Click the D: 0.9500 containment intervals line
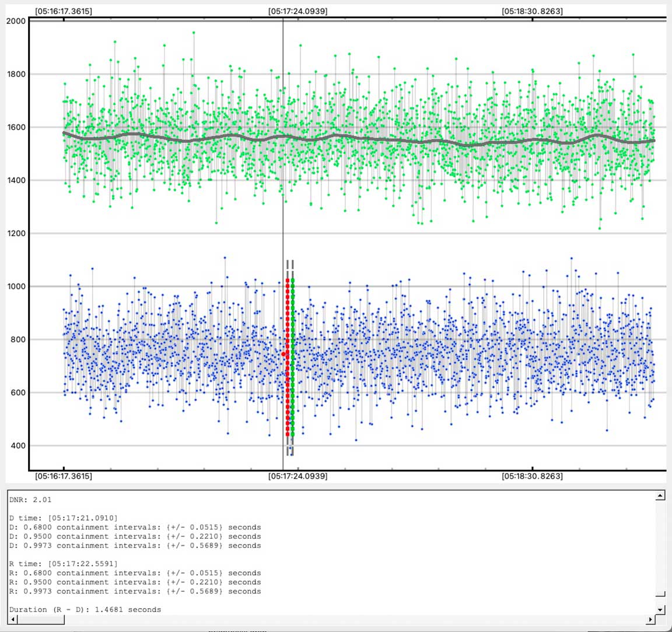Viewport: 672px width, 632px height. 135,536
